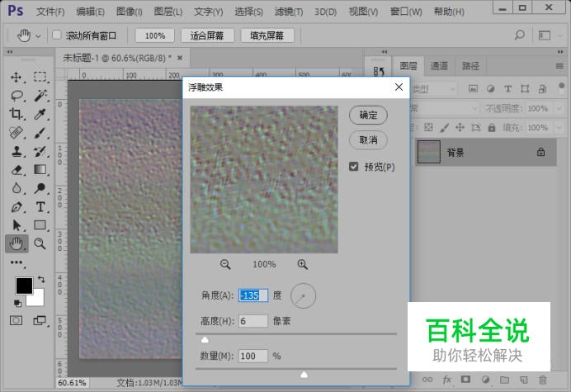Select the Rectangle shape tool
The height and width of the screenshot is (392, 571).
coord(40,225)
